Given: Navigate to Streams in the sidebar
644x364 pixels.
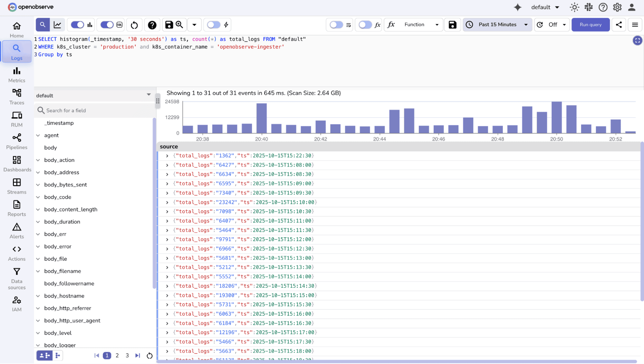Looking at the screenshot, I should [16, 186].
